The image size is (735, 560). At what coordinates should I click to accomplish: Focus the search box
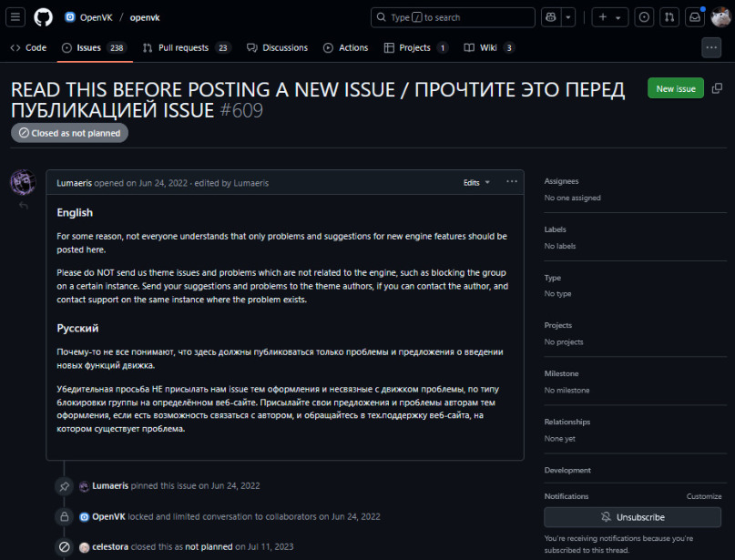[x=453, y=17]
